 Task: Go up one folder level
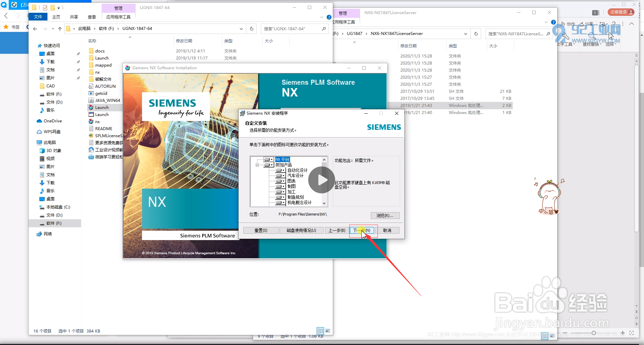tap(60, 29)
